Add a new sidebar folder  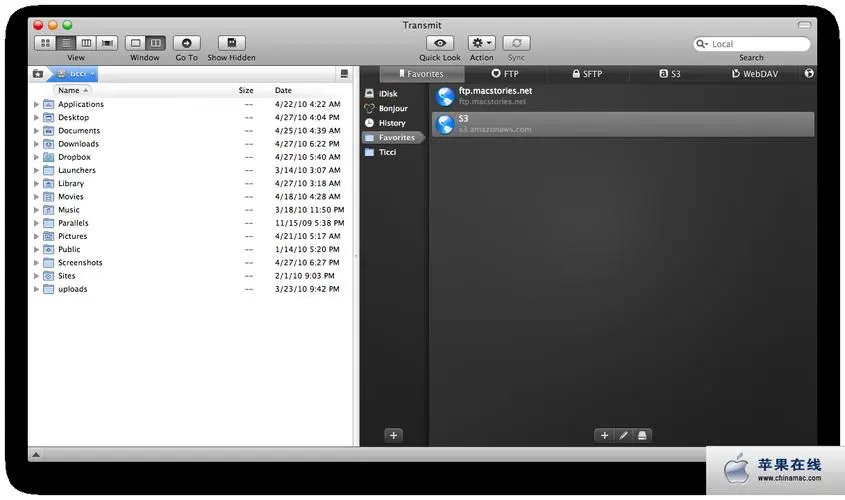[x=393, y=435]
